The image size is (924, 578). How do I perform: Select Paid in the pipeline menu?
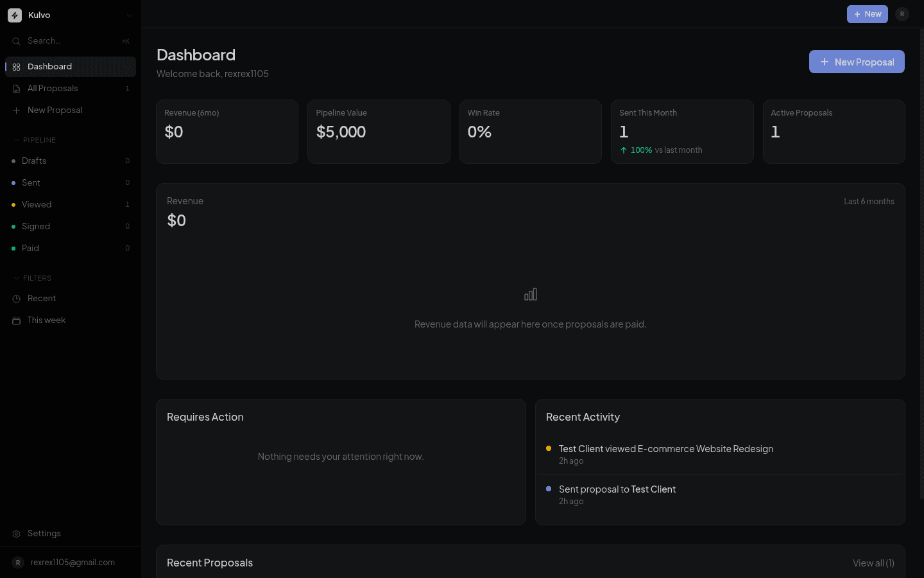click(30, 248)
